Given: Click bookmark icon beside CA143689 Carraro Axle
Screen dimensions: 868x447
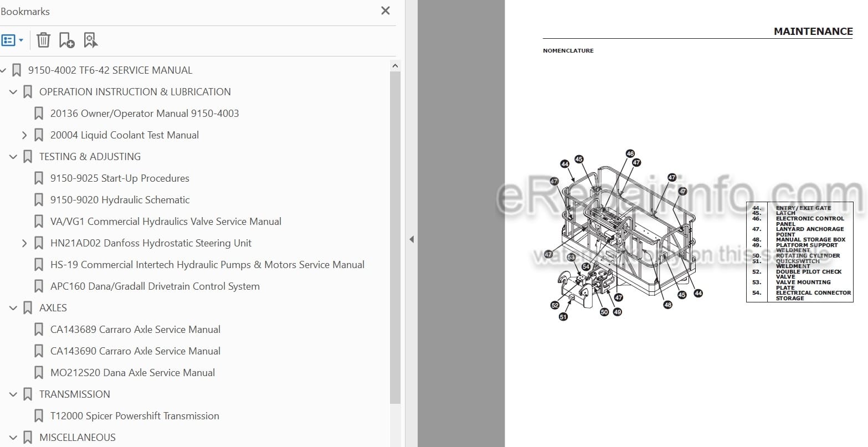Looking at the screenshot, I should pos(39,330).
